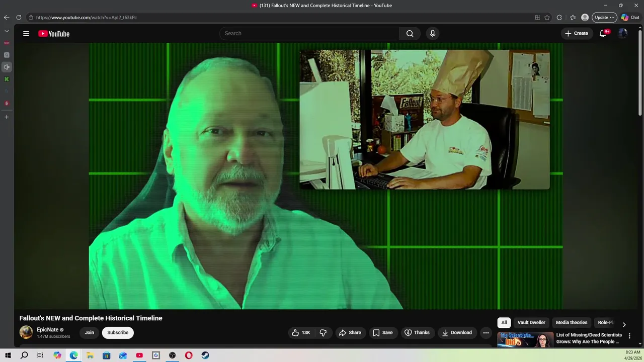Open browser extensions puzzle icon
This screenshot has height=362, width=644.
point(559,17)
